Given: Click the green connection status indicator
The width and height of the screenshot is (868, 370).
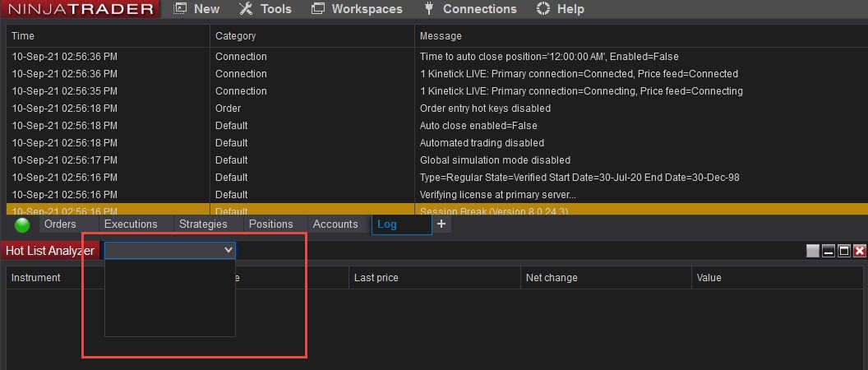Looking at the screenshot, I should coord(22,225).
